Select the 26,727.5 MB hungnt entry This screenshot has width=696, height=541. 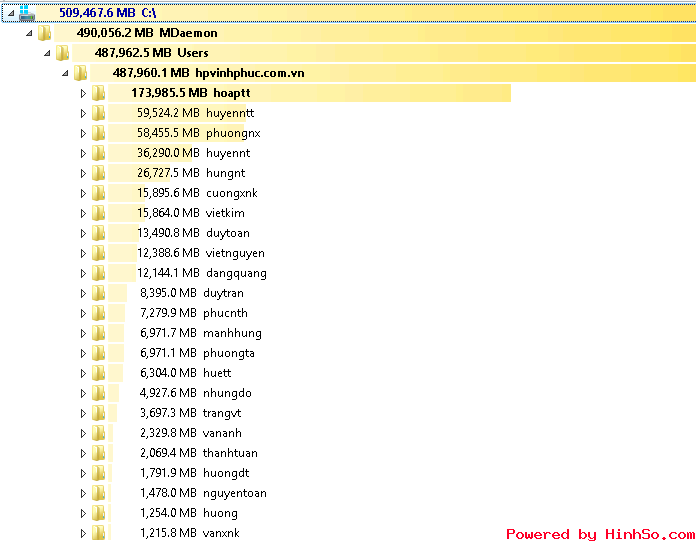[191, 173]
